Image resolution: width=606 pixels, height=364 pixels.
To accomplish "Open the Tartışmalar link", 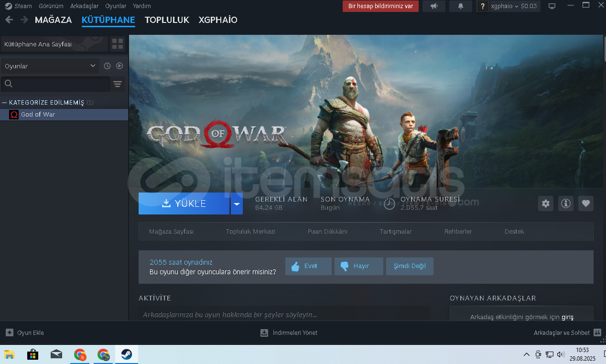I will click(396, 232).
